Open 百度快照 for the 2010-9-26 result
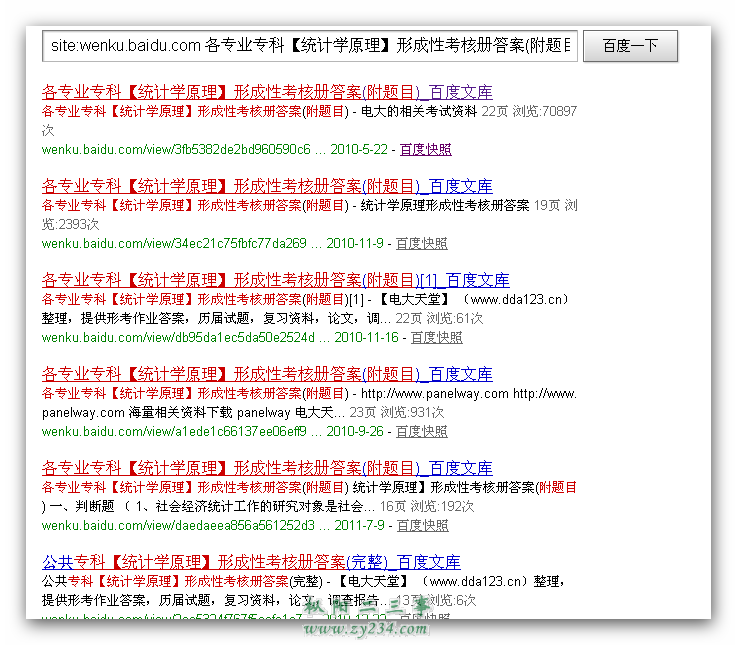Screen dimensions: 737x645 [x=422, y=432]
